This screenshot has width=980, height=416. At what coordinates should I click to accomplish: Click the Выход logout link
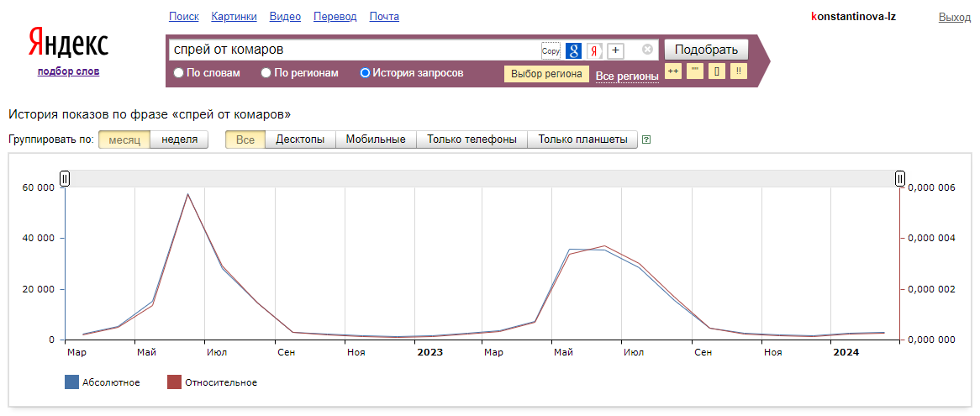pos(955,18)
